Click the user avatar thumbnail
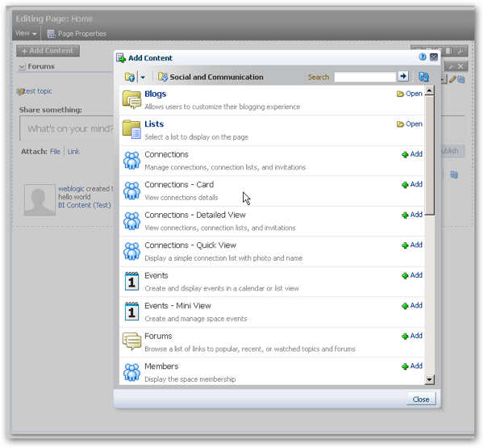The image size is (484, 448). click(x=40, y=200)
